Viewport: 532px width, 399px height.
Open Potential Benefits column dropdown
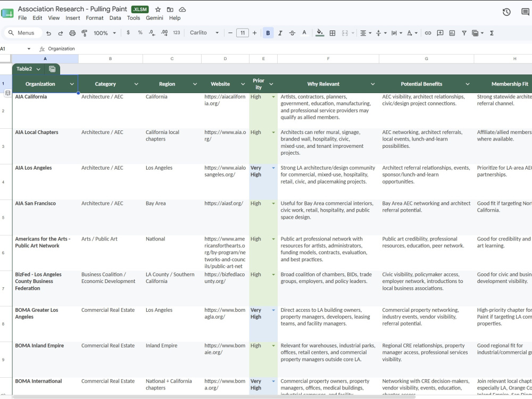(468, 84)
